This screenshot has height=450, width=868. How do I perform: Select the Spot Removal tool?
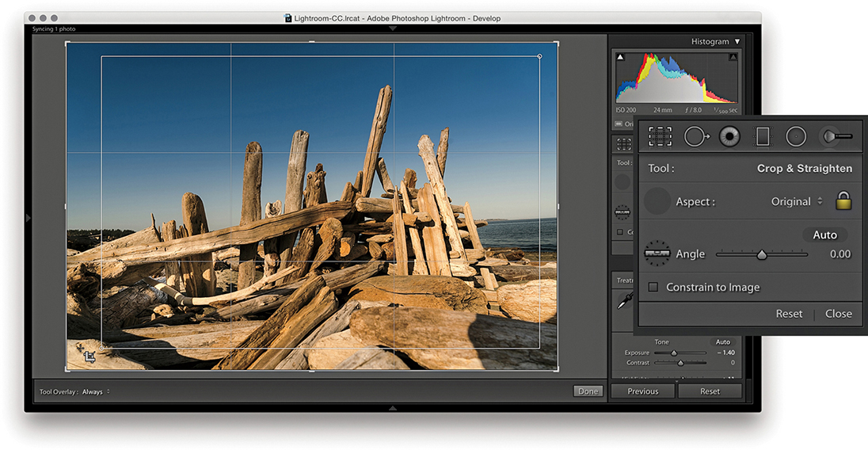pyautogui.click(x=695, y=136)
